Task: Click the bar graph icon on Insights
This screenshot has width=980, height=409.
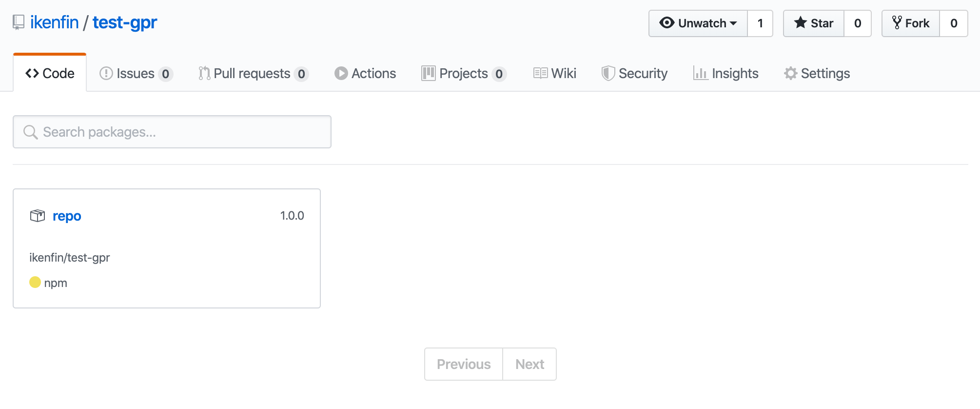Action: [x=700, y=74]
